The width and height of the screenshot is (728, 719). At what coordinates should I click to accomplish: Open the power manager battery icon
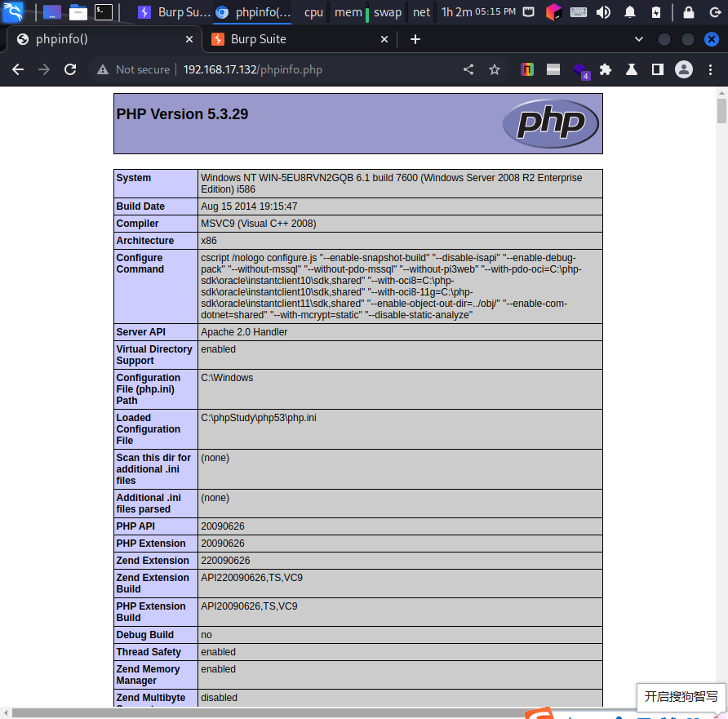click(x=656, y=12)
